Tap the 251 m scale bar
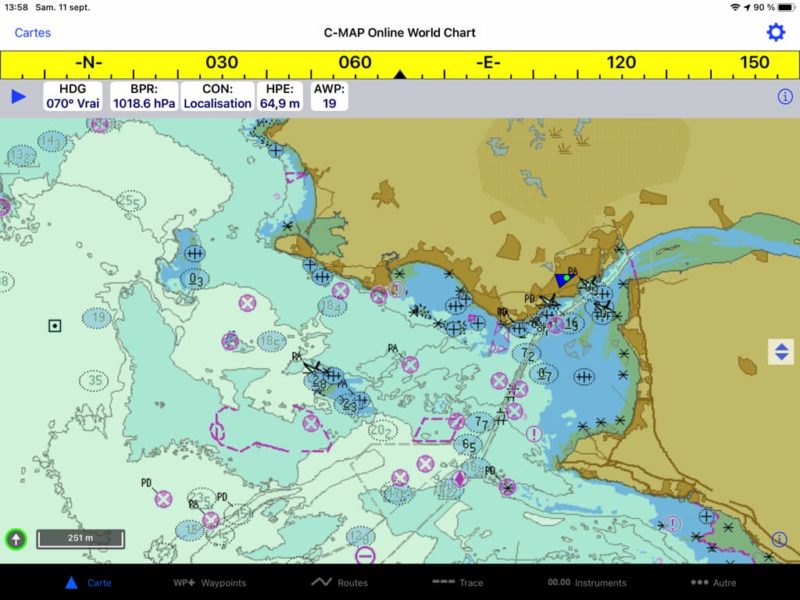 coord(80,539)
